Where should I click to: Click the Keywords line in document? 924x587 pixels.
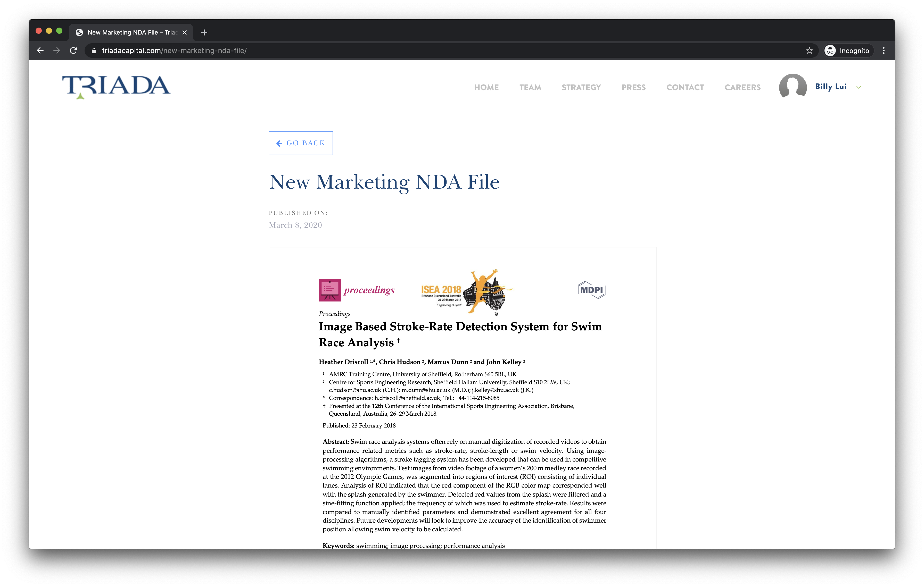click(414, 545)
